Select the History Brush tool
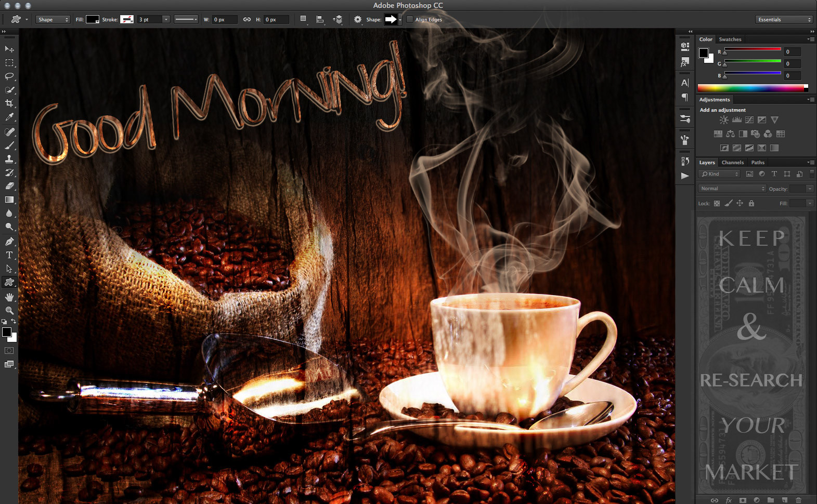 click(9, 173)
